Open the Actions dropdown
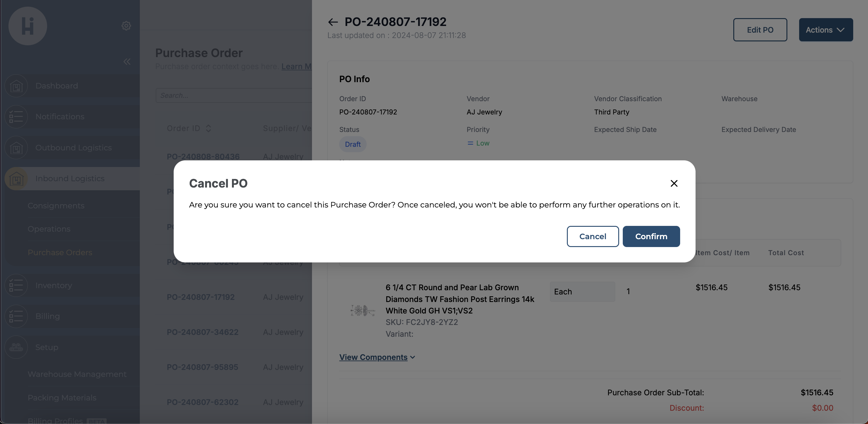The image size is (868, 424). (825, 30)
